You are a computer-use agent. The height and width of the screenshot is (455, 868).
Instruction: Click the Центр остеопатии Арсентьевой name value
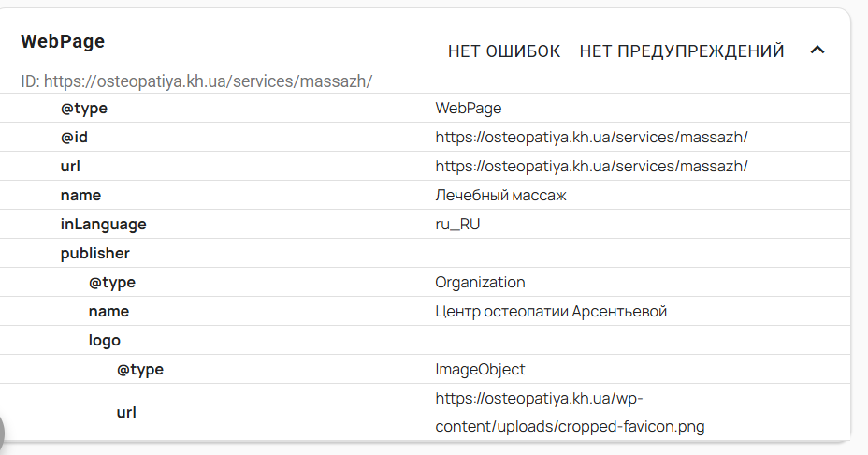click(x=551, y=312)
